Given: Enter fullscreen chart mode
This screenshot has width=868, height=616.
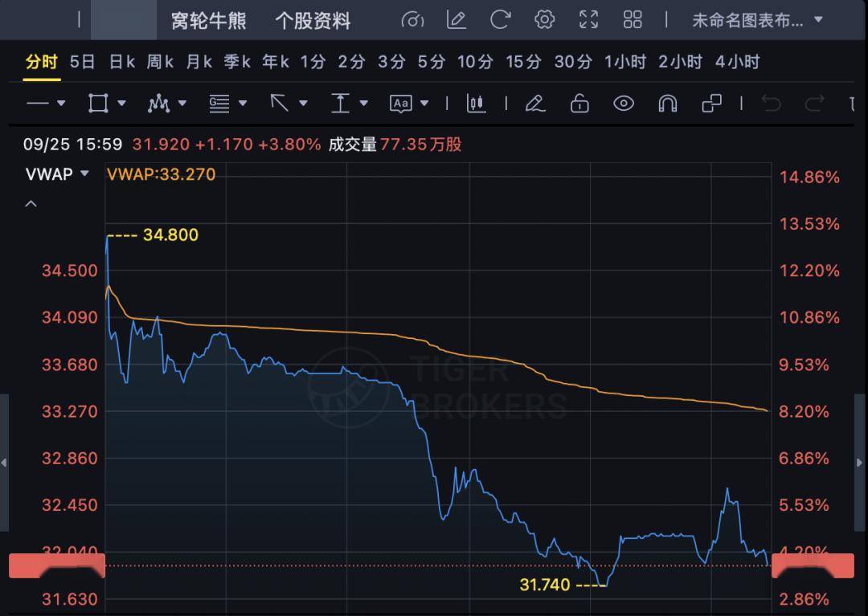Looking at the screenshot, I should click(x=588, y=20).
